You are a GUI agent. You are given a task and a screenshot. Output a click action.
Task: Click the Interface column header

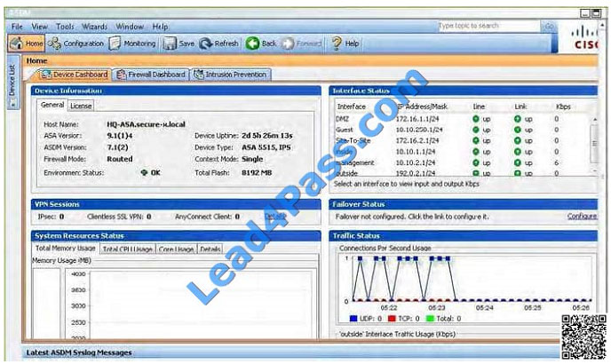(x=351, y=107)
